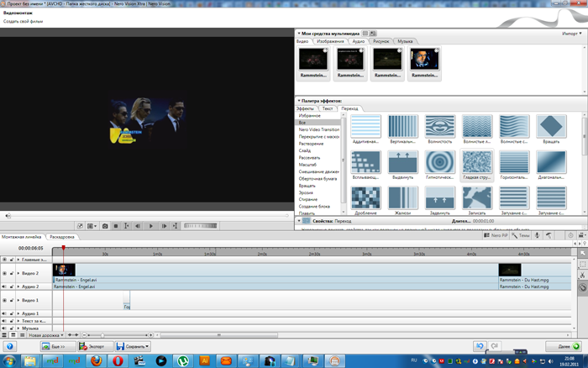This screenshot has height=368, width=588.
Task: Toggle lock on Видео 1 track
Action: [x=12, y=301]
